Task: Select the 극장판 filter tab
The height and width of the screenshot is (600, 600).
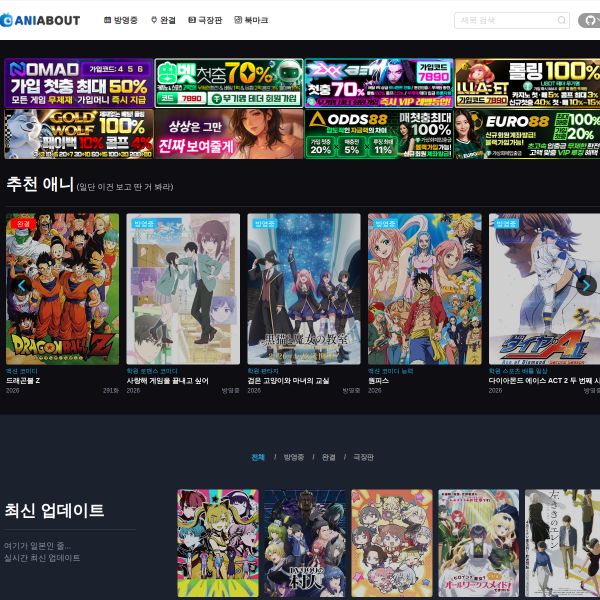Action: (364, 457)
